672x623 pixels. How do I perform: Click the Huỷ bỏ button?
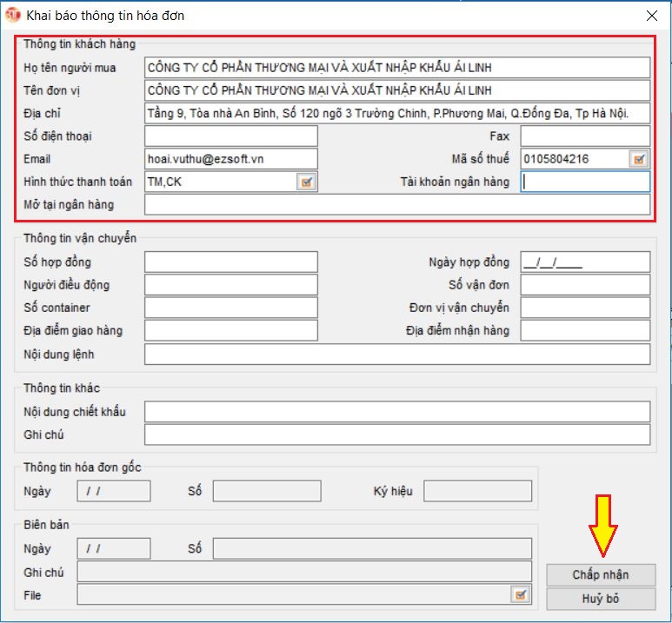601,599
